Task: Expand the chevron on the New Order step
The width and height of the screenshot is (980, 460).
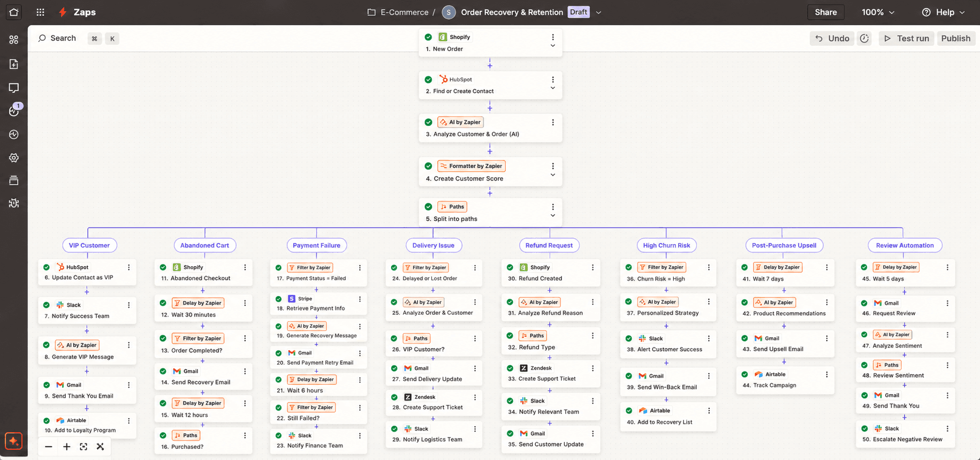Action: [553, 46]
